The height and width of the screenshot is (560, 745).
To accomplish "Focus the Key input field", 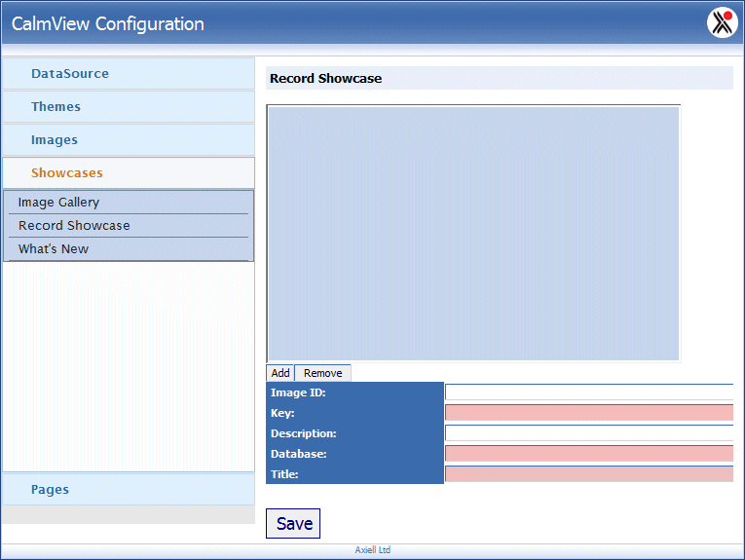I will click(588, 413).
